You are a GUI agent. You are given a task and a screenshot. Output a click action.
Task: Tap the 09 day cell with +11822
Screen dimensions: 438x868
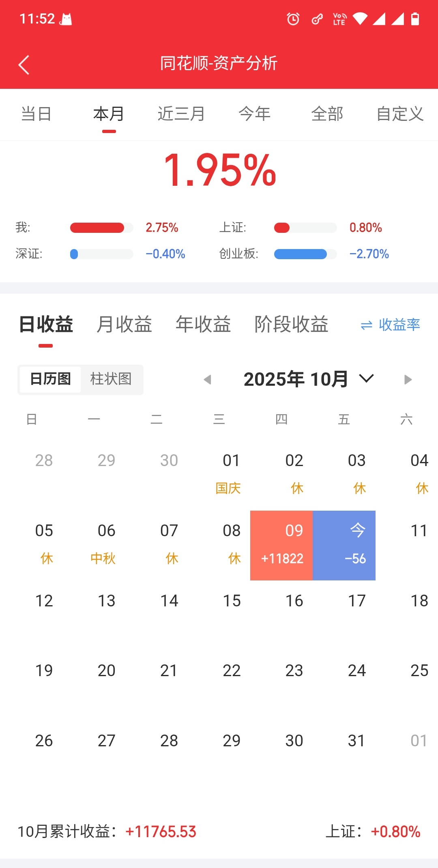(x=281, y=545)
